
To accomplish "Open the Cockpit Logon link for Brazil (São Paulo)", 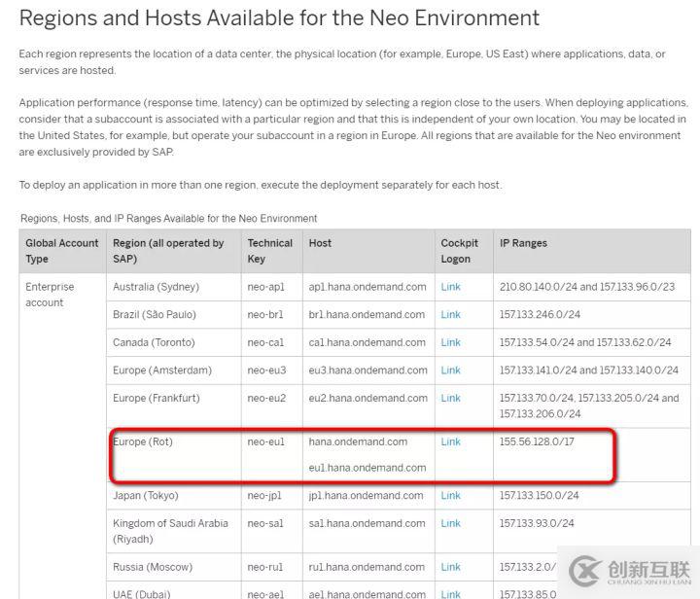I will (x=450, y=315).
